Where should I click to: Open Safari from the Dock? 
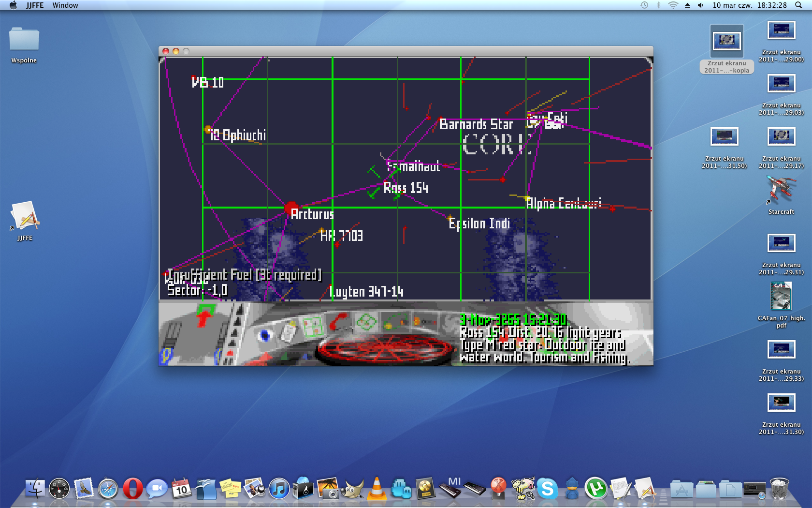coord(108,489)
